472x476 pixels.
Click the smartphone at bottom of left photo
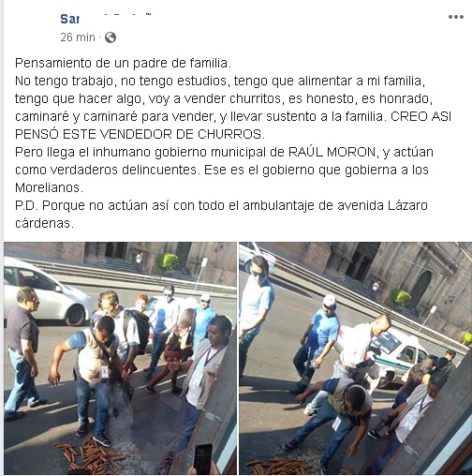[x=203, y=459]
